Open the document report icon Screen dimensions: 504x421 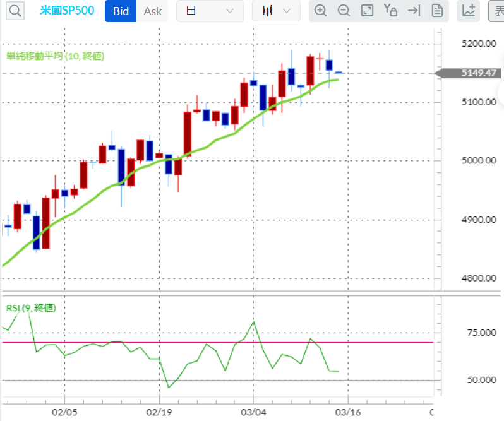(437, 11)
